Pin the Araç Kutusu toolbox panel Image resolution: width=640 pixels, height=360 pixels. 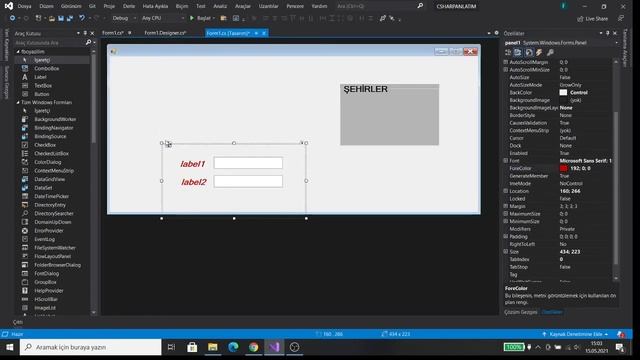pyautogui.click(x=85, y=33)
